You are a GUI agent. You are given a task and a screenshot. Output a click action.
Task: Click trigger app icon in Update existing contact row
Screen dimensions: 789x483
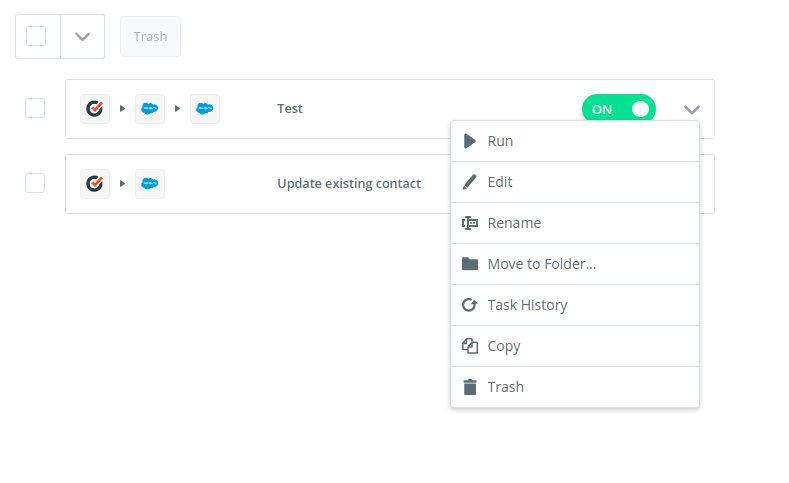coord(95,184)
